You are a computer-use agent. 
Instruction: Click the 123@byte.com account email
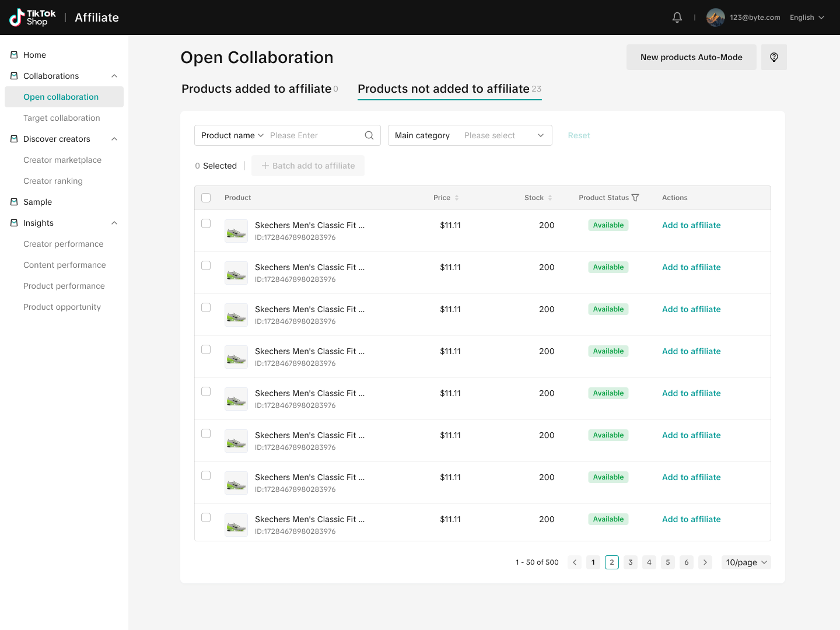pos(755,17)
